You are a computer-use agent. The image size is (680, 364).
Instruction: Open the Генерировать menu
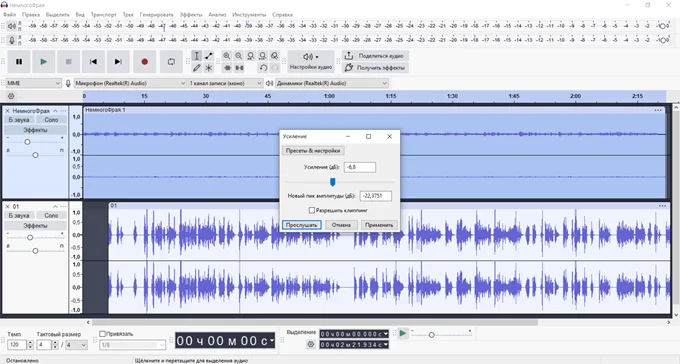157,14
